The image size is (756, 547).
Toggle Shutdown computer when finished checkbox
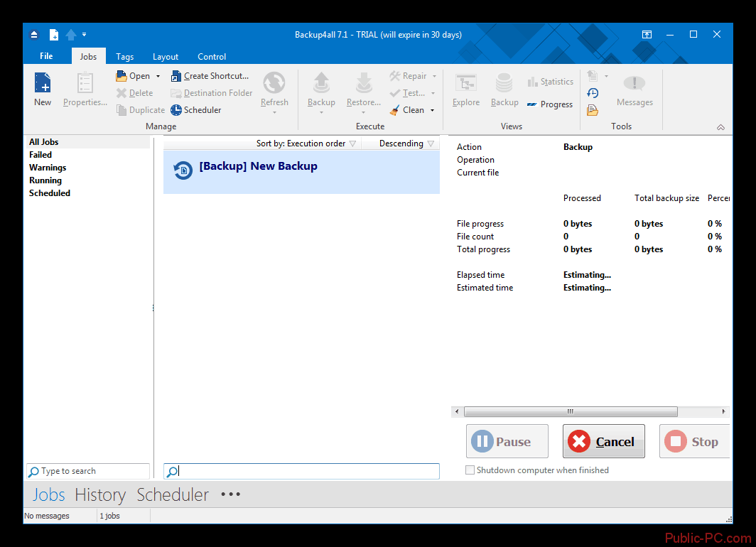tap(470, 470)
